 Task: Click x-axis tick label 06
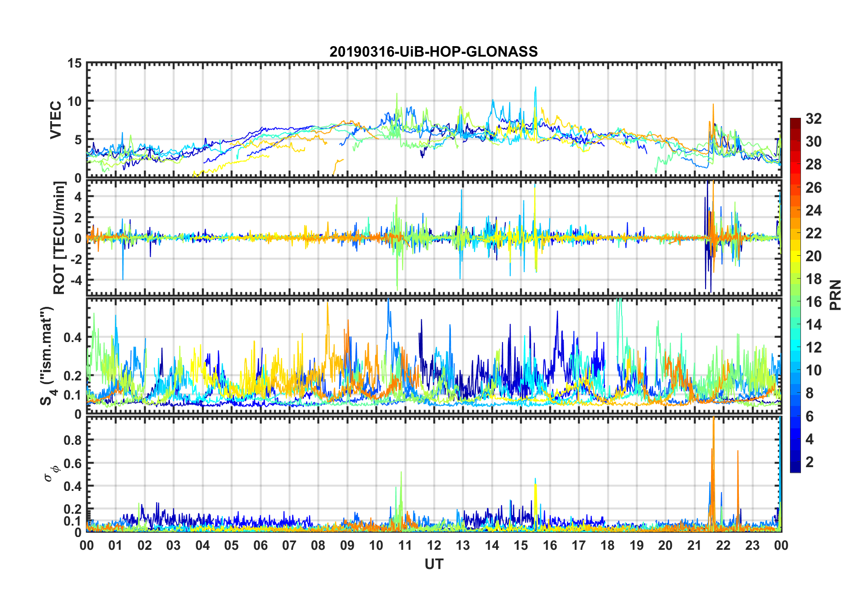click(260, 545)
